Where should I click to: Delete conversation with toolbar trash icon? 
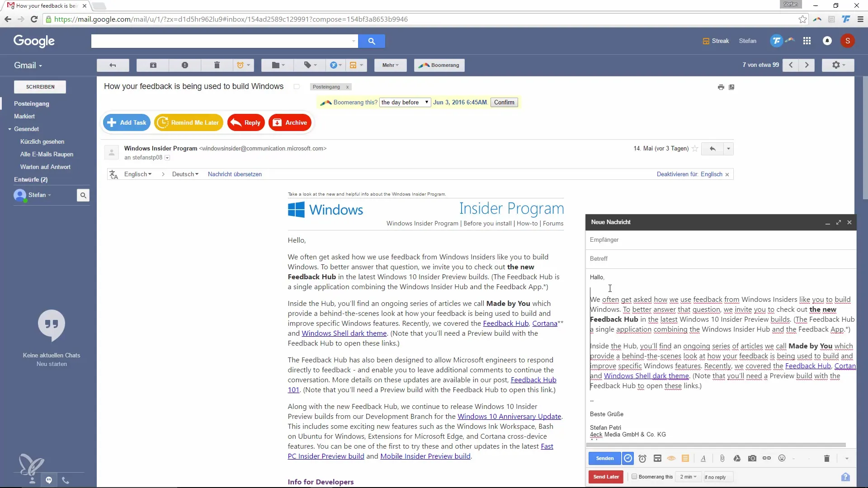(217, 65)
